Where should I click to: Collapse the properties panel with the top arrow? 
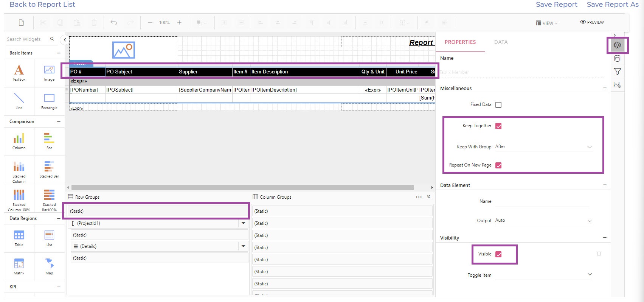pyautogui.click(x=615, y=35)
